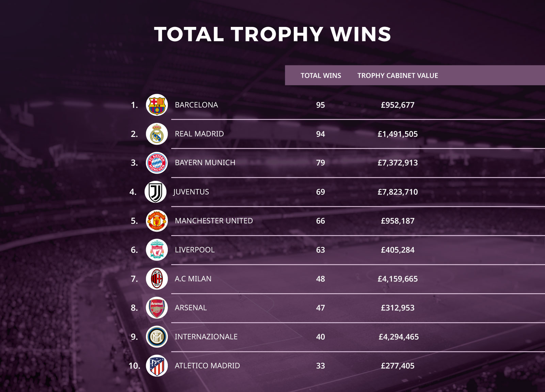Screen dimensions: 545x392
Task: Click the Barcelona club crest
Action: click(157, 105)
